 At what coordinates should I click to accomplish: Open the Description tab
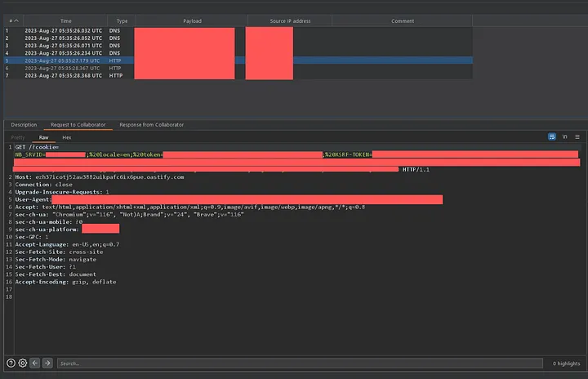[24, 125]
